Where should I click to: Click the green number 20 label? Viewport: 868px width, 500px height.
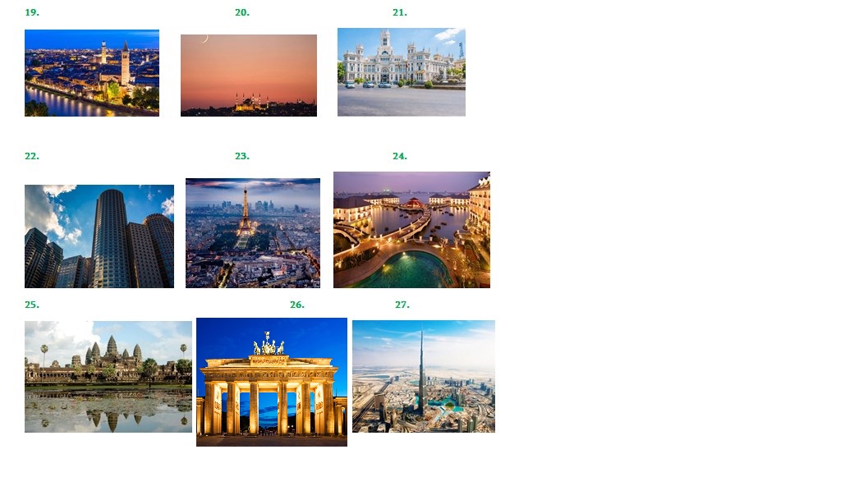pos(242,12)
